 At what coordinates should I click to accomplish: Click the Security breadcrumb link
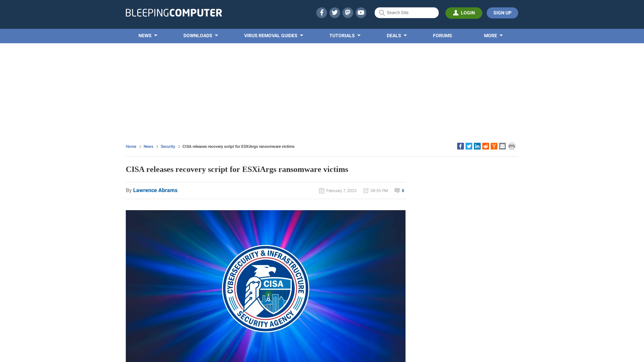coord(168,146)
